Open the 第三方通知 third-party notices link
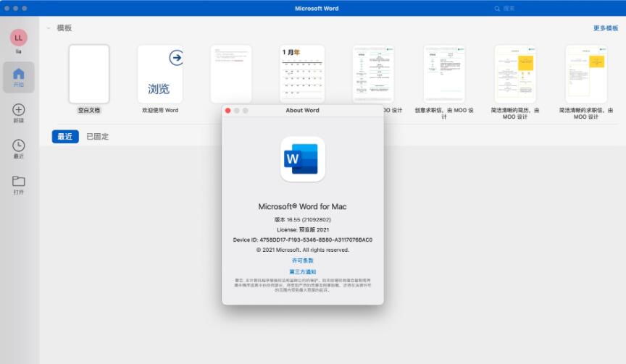Image resolution: width=626 pixels, height=364 pixels. (303, 272)
